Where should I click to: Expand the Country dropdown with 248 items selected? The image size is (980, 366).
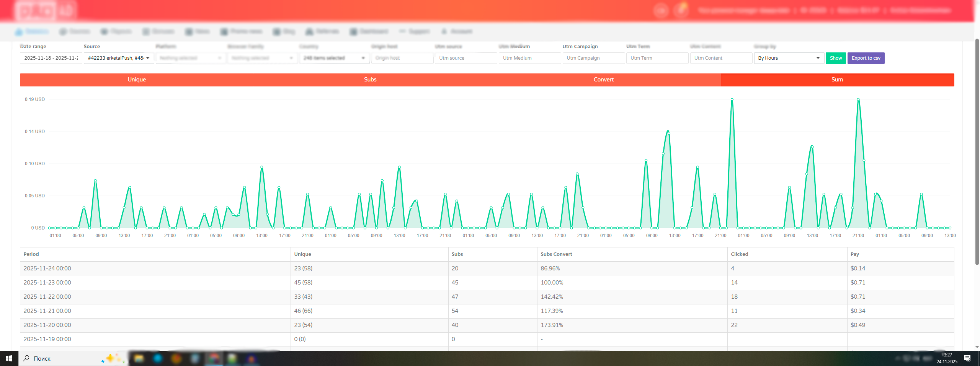(x=334, y=58)
